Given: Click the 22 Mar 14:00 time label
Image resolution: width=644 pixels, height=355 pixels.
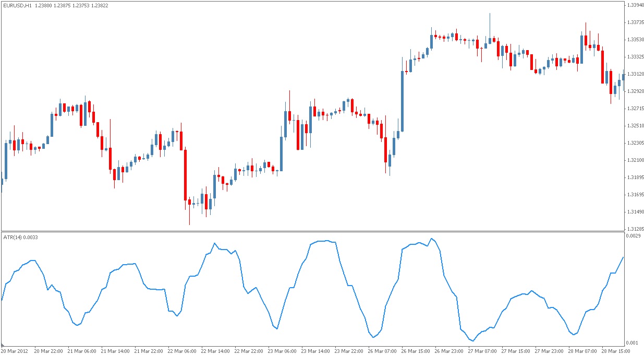Looking at the screenshot, I should pos(215,351).
